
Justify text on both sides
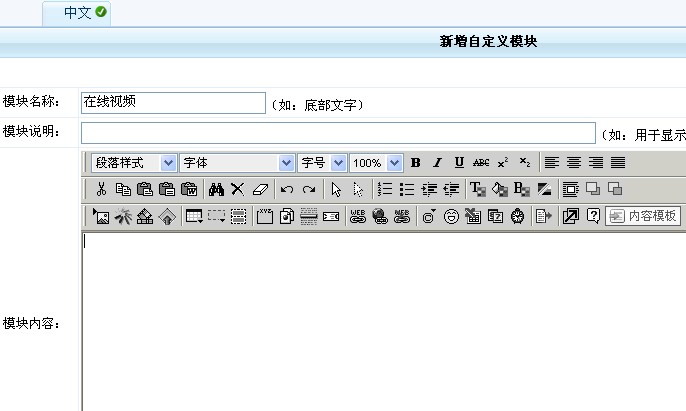[x=618, y=162]
